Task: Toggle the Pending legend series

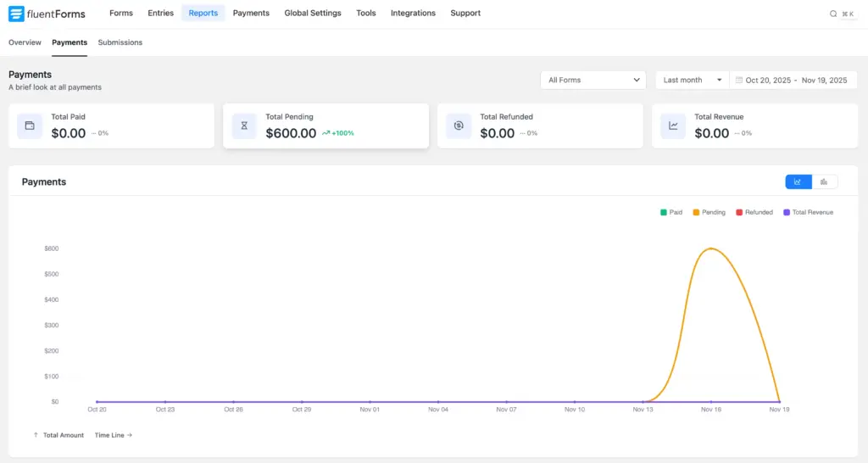Action: click(709, 212)
